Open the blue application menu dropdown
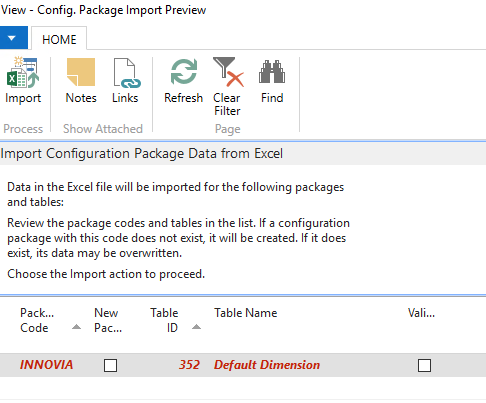This screenshot has width=486, height=403. click(x=14, y=38)
